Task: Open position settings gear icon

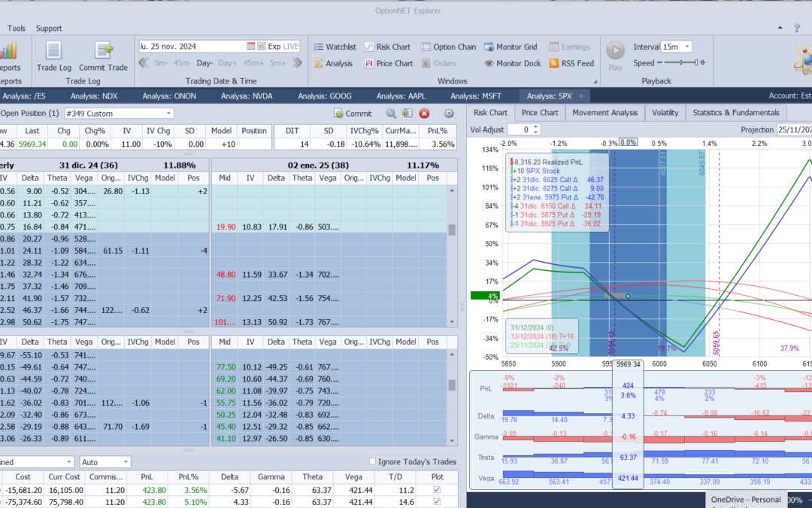Action: pos(449,114)
